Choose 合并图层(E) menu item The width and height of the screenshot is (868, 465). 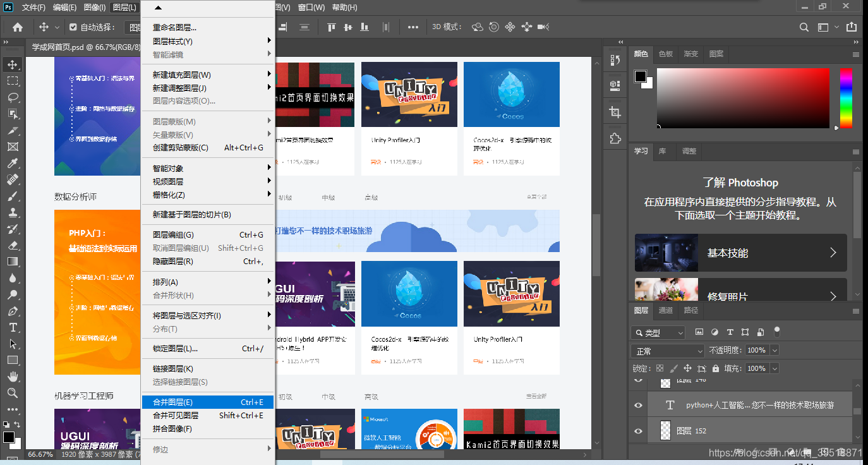point(207,402)
